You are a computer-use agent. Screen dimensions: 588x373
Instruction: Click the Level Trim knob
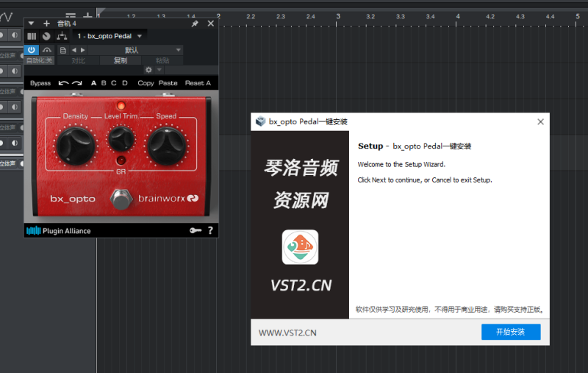pyautogui.click(x=121, y=139)
